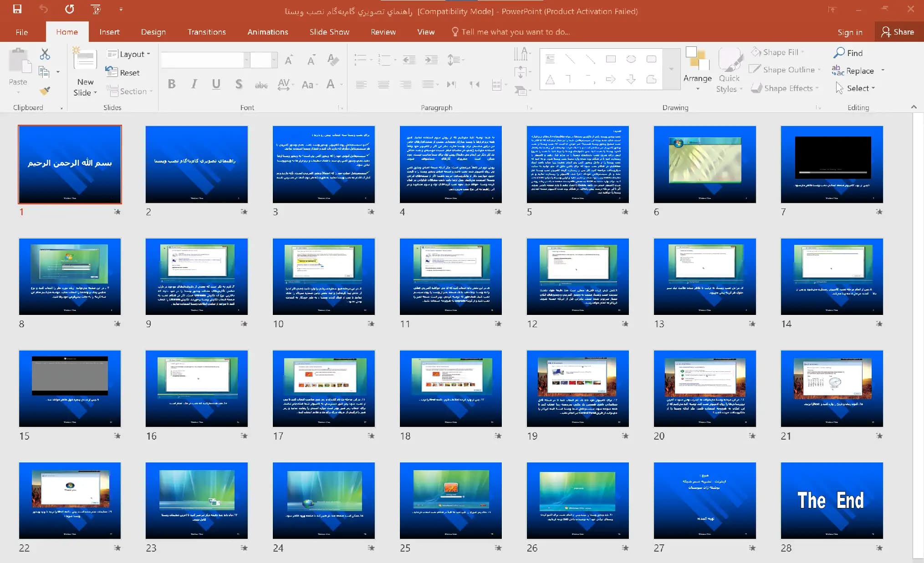This screenshot has width=924, height=563.
Task: Click the Increase Indent icon
Action: tap(431, 59)
